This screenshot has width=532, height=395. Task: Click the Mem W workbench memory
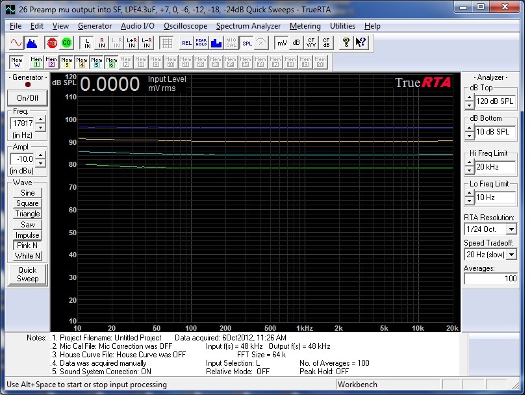(17, 62)
